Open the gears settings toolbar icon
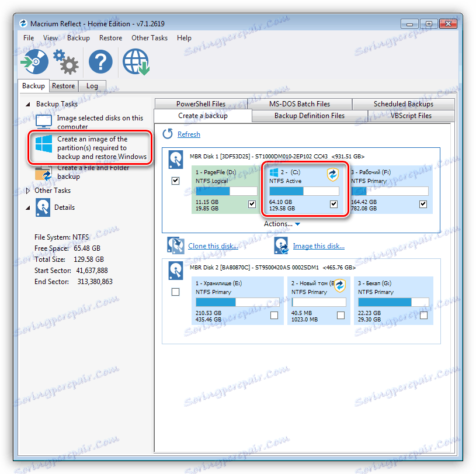The image size is (476, 474). (65, 62)
